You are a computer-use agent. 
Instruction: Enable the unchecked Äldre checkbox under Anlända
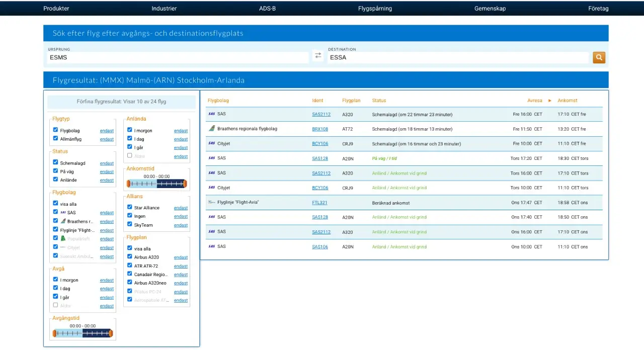(129, 156)
